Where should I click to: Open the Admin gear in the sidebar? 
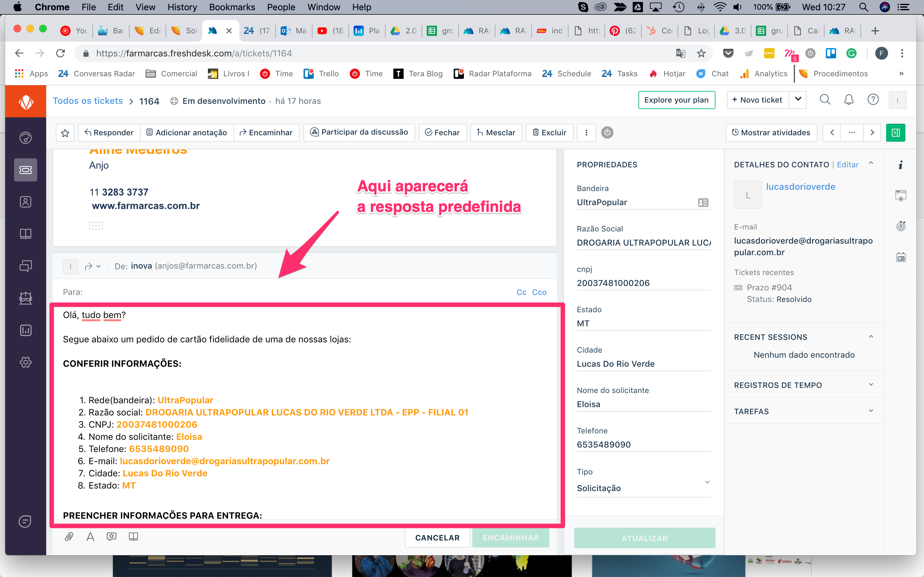(x=26, y=362)
